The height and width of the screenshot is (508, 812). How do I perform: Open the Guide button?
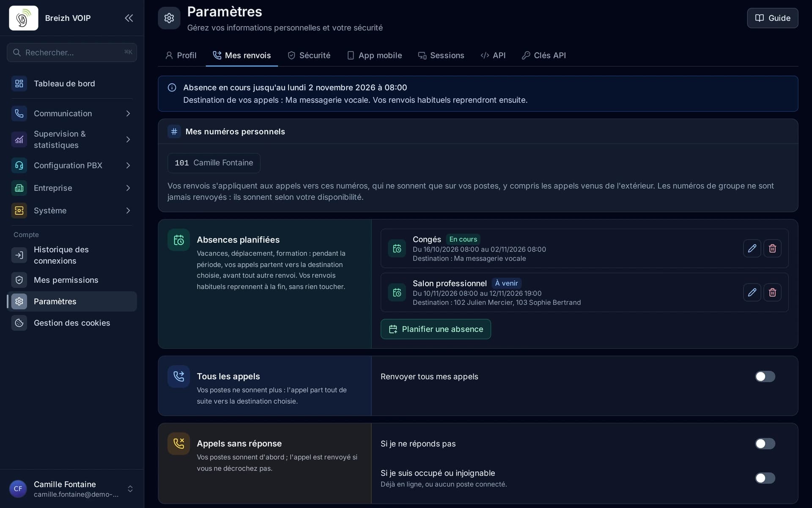tap(772, 18)
